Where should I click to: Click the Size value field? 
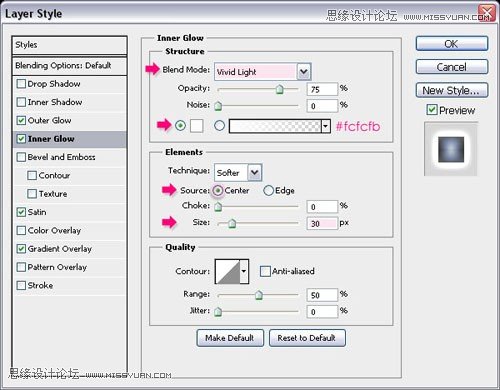(322, 223)
